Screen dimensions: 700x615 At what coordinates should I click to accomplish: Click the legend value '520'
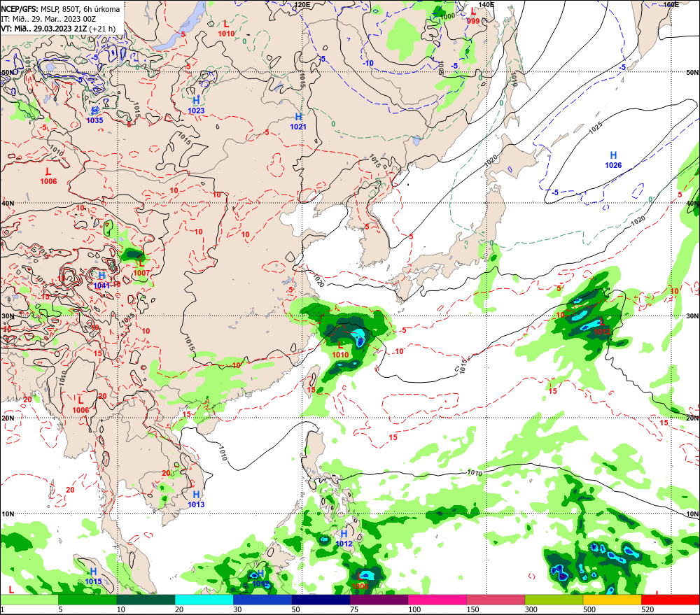pyautogui.click(x=647, y=609)
